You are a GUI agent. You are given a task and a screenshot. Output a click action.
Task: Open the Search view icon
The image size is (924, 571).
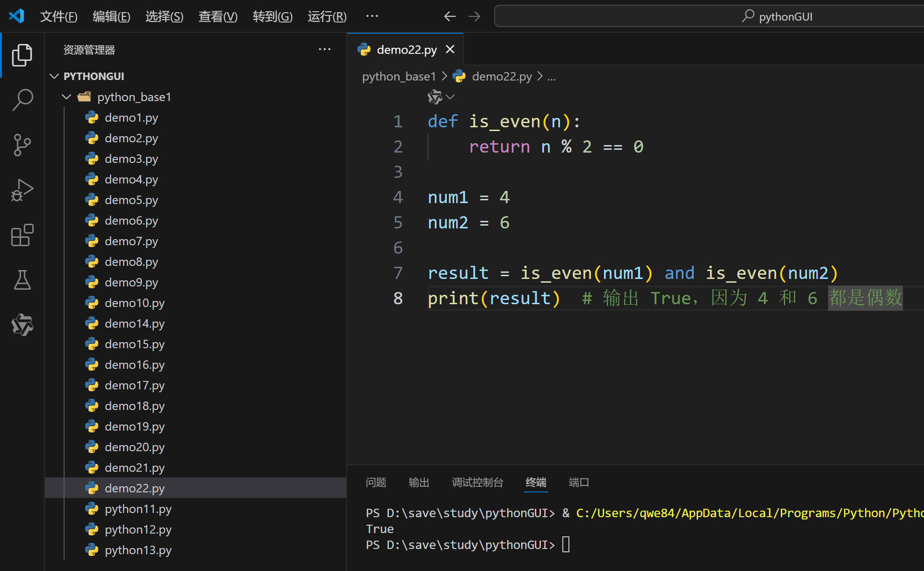click(x=22, y=100)
